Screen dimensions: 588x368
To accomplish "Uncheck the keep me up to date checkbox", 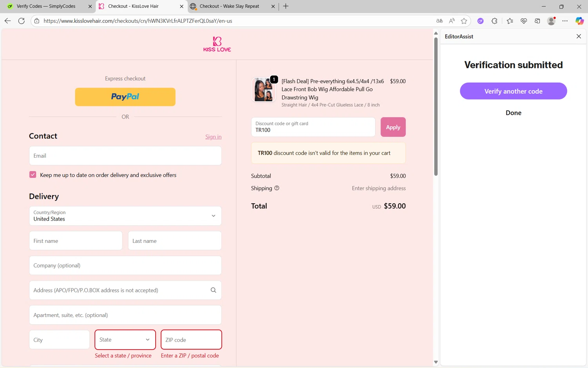I will click(x=33, y=175).
